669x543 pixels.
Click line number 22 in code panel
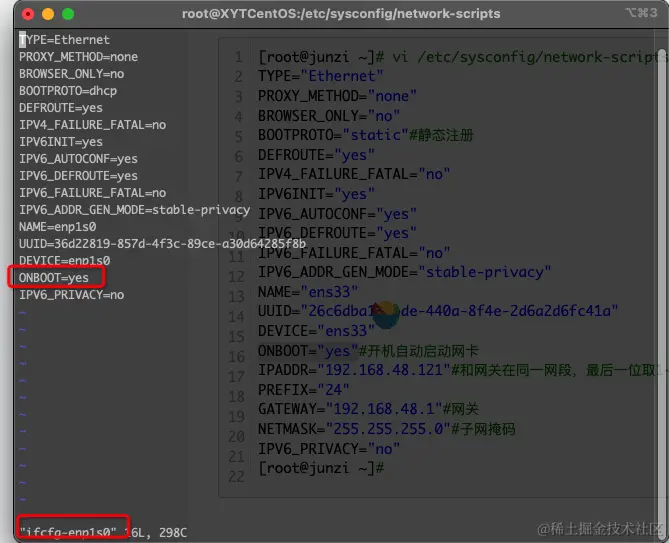[236, 476]
